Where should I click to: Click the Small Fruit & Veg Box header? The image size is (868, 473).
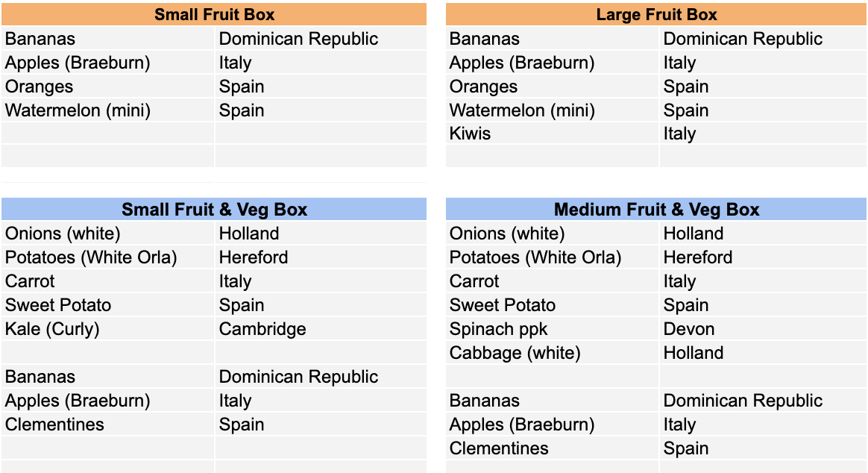pos(214,210)
